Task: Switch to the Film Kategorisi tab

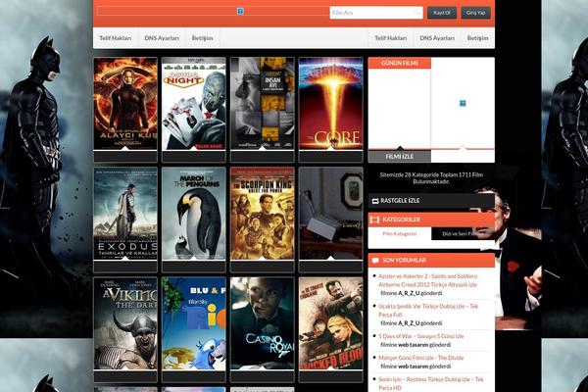Action: point(400,233)
